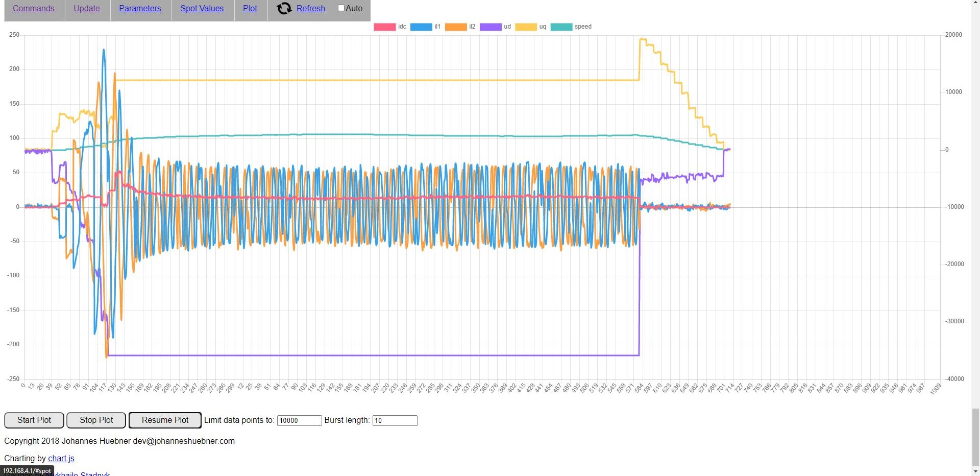
Task: Open the chart.js link
Action: click(x=61, y=459)
